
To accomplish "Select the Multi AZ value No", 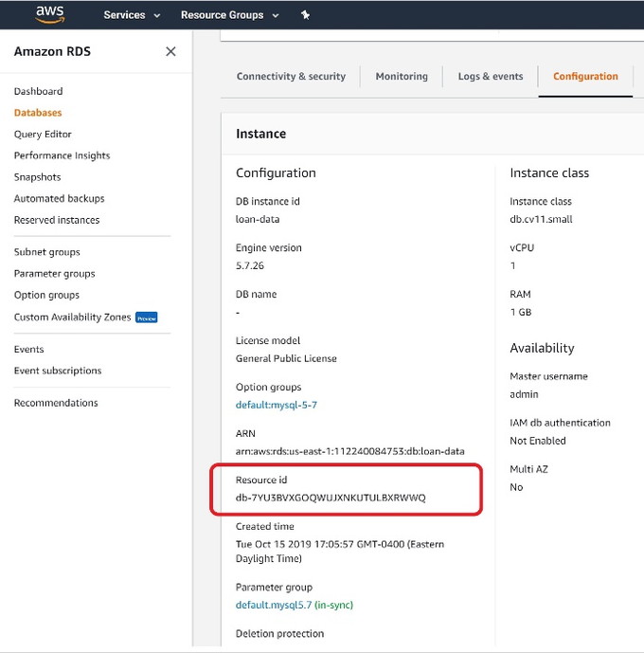I will click(516, 487).
